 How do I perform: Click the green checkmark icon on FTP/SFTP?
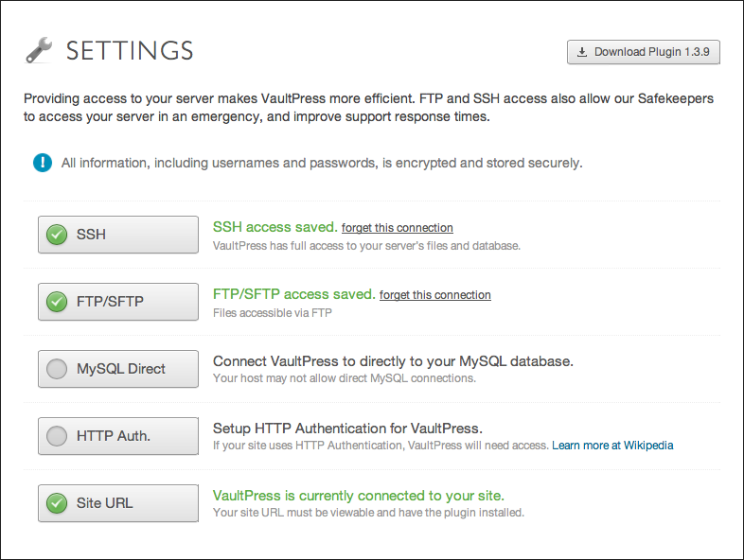click(x=57, y=302)
